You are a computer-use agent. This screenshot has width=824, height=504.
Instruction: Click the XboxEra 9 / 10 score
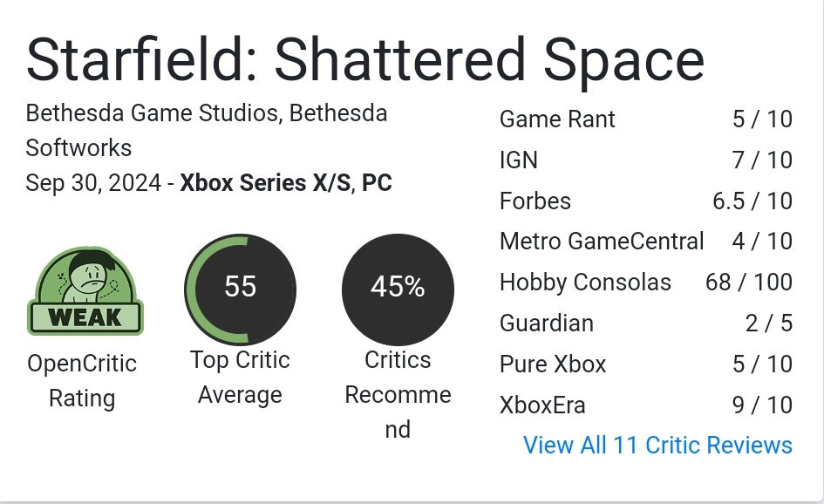(x=762, y=405)
